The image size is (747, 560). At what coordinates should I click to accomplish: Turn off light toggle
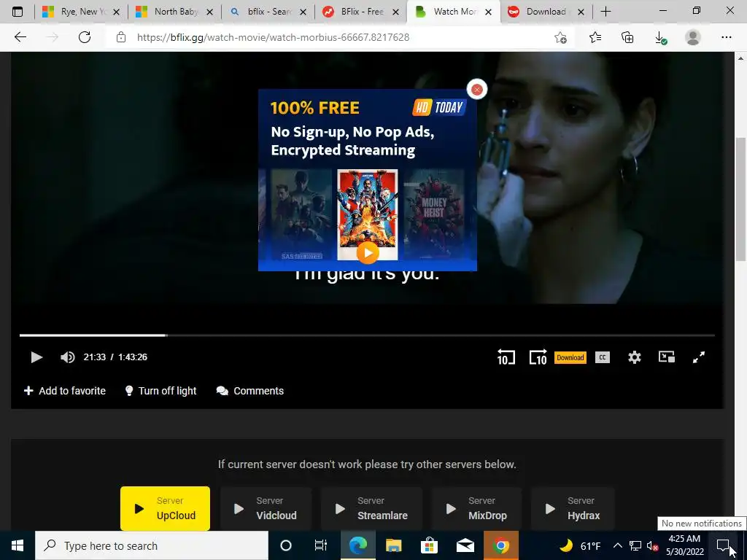160,391
